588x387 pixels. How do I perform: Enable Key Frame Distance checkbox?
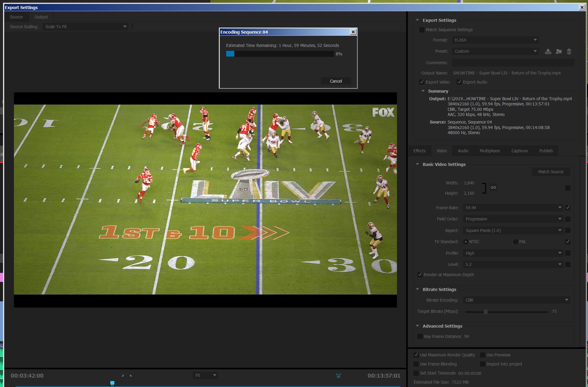coord(420,336)
